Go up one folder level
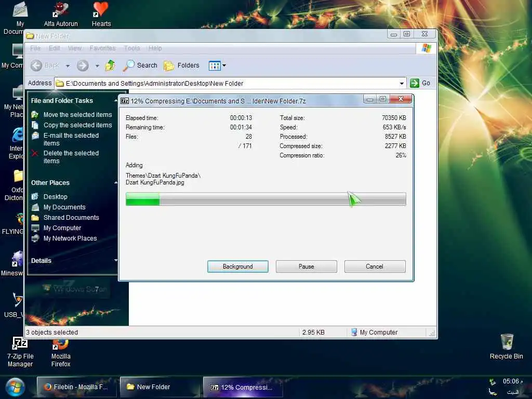This screenshot has width=532, height=399. pyautogui.click(x=110, y=65)
